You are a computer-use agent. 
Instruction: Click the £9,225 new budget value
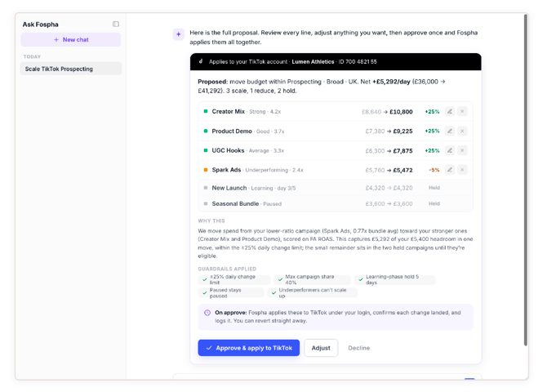pyautogui.click(x=402, y=131)
